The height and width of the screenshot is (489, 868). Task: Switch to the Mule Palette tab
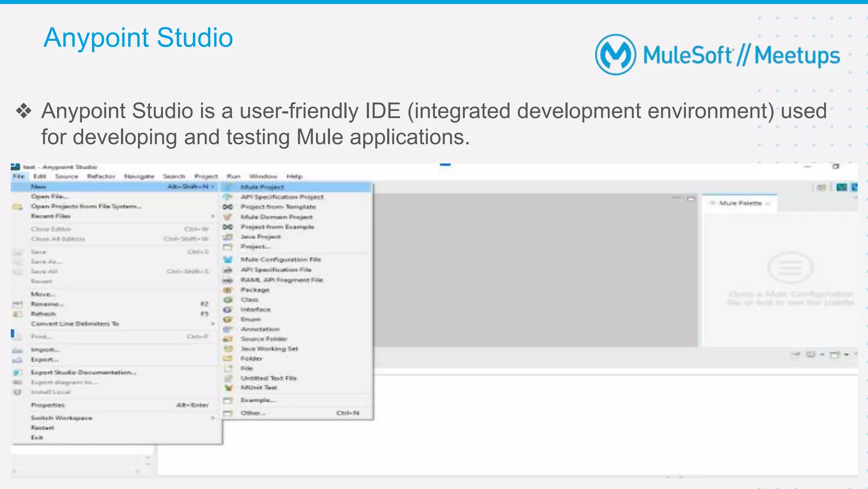740,204
